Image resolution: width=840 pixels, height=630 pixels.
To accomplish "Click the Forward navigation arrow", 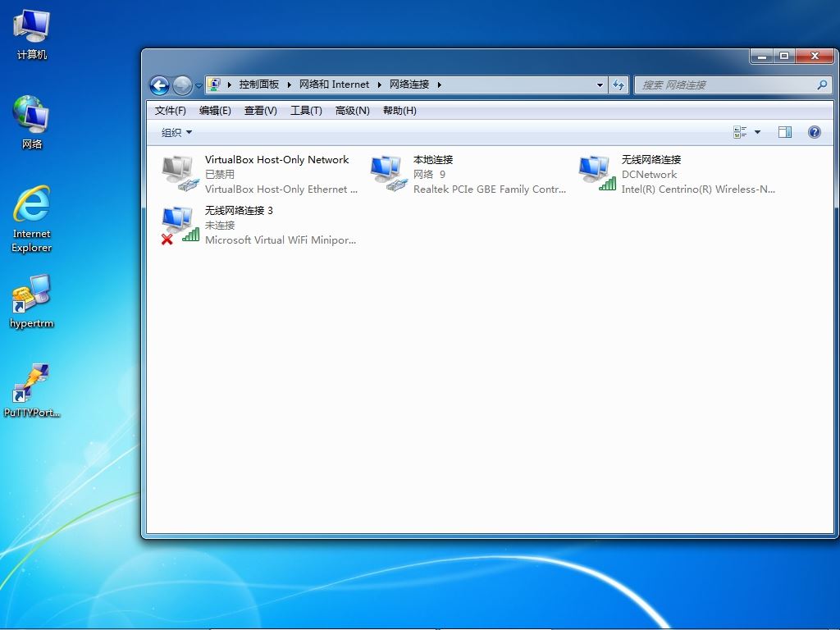I will (182, 85).
